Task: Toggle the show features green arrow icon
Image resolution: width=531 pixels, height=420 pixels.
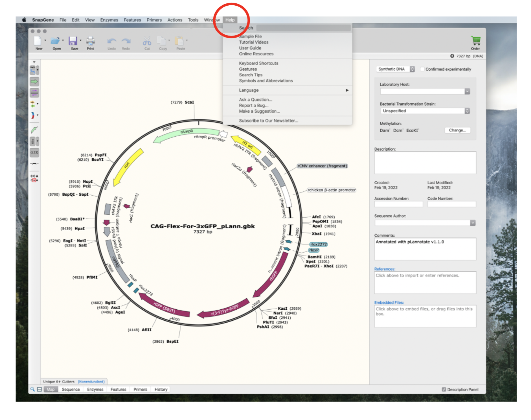Action: point(34,82)
